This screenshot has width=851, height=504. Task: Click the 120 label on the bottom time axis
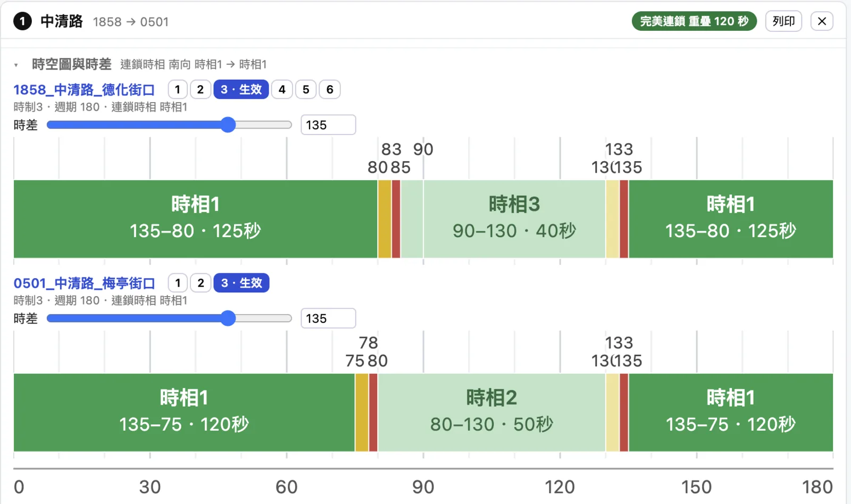[560, 487]
